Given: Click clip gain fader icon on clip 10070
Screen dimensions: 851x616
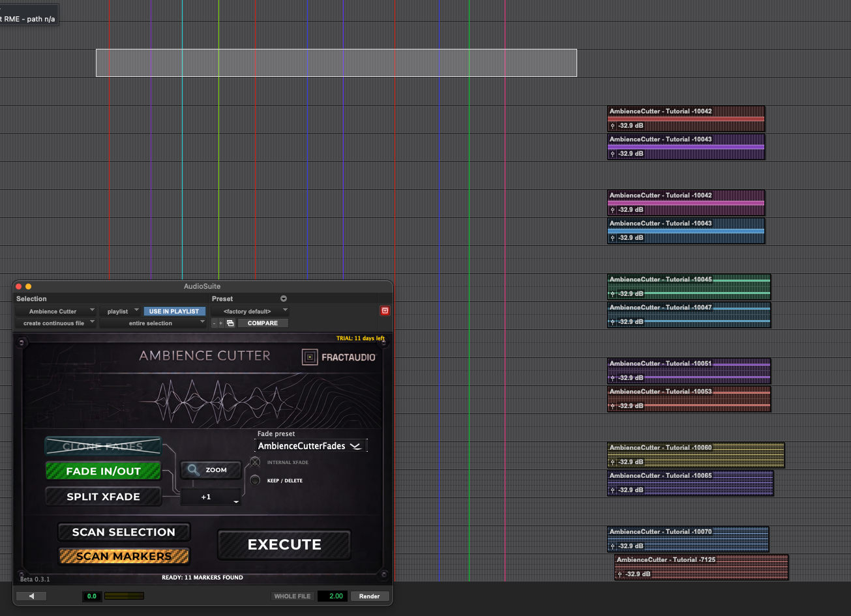Looking at the screenshot, I should [612, 546].
